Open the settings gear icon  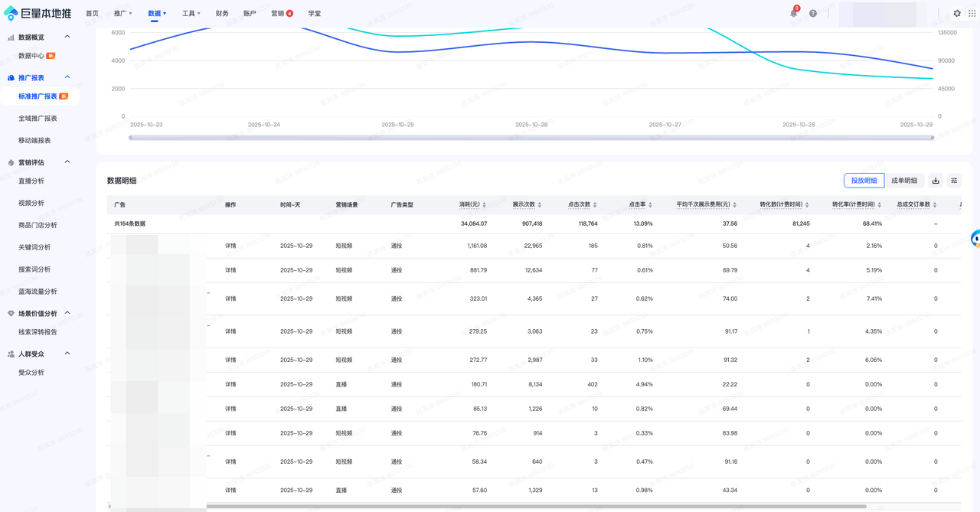point(956,14)
